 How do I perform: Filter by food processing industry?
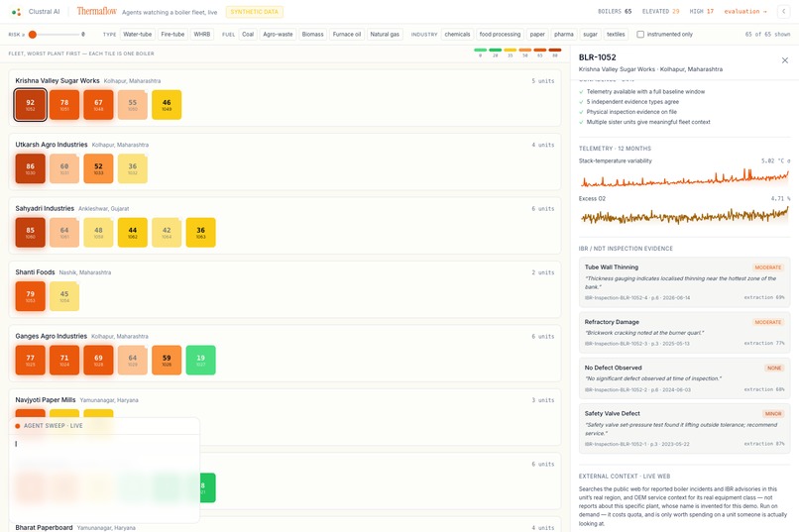point(500,35)
